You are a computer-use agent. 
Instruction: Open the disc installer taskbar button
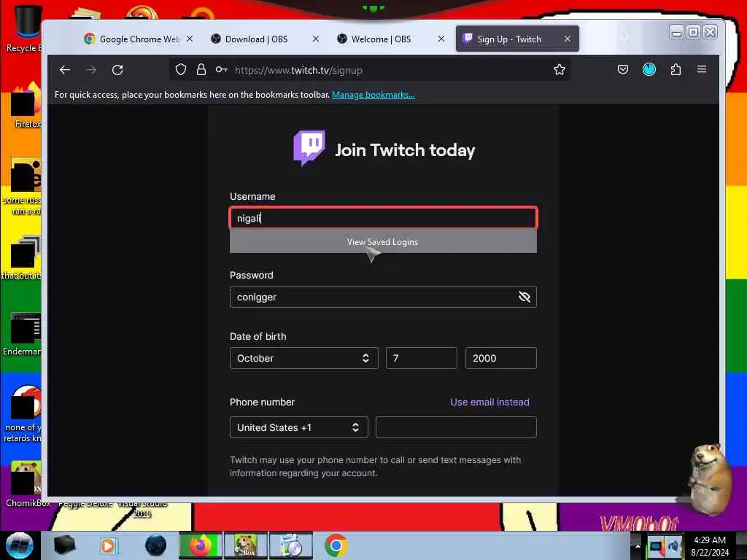click(x=291, y=545)
